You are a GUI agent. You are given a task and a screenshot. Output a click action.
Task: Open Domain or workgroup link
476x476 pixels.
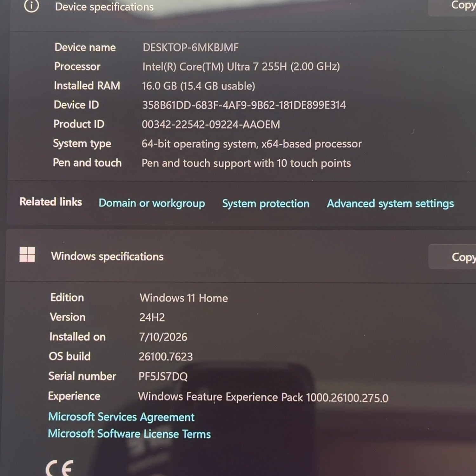pyautogui.click(x=152, y=203)
